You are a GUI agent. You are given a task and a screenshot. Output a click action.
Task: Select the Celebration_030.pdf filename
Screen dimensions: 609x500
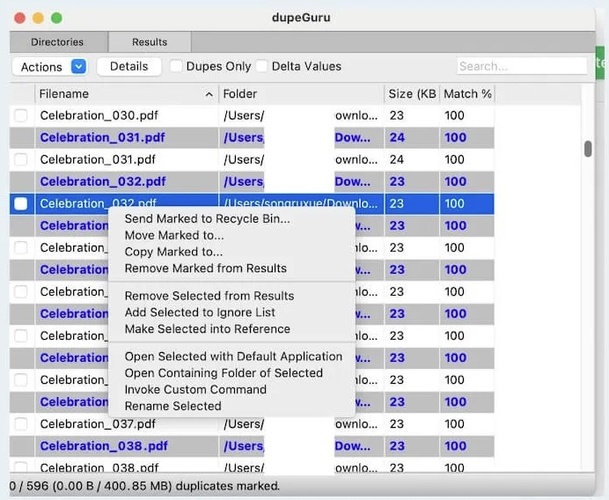99,115
